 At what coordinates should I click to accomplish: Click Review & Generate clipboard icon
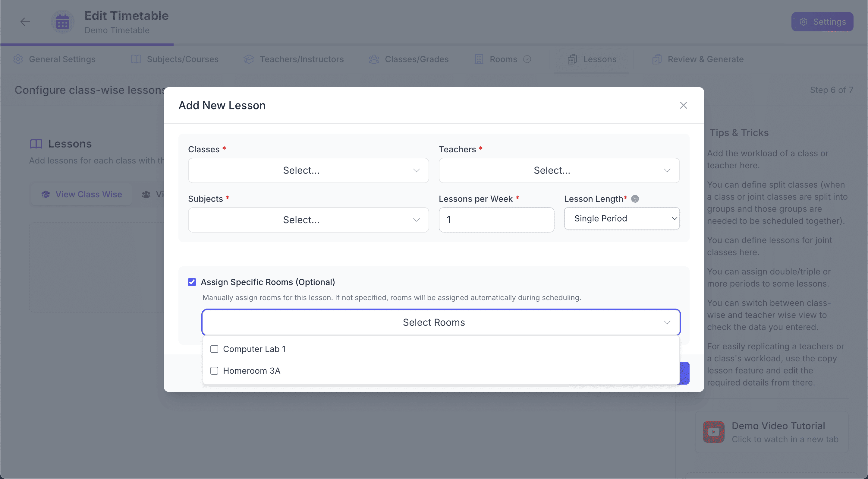point(657,59)
